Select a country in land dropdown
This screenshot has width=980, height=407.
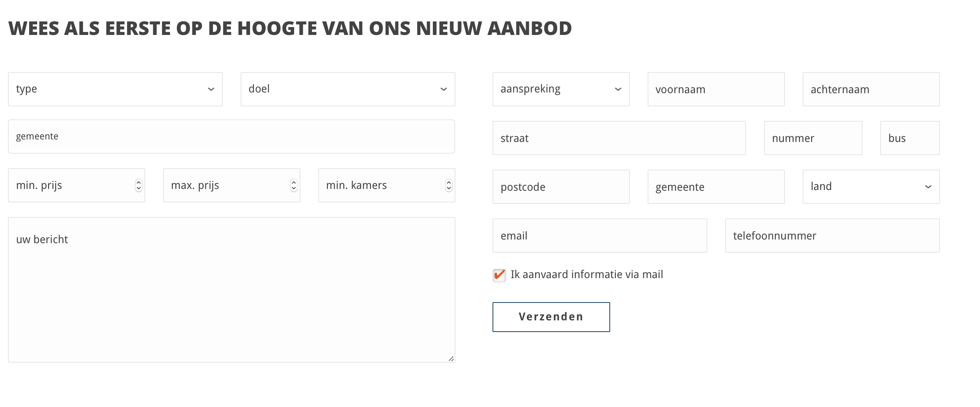tap(871, 186)
